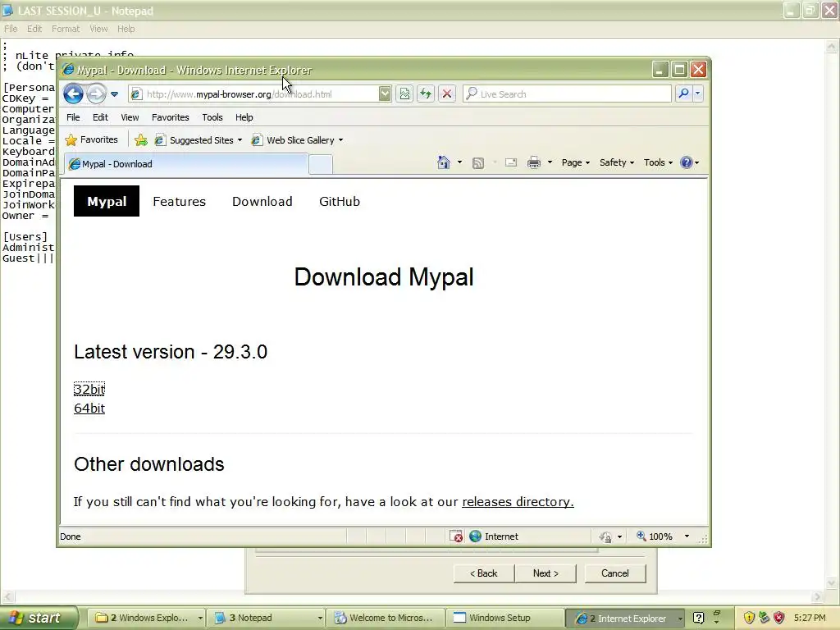Screen dimensions: 840x630
Task: Open the Tools command bar menu
Action: [x=658, y=162]
